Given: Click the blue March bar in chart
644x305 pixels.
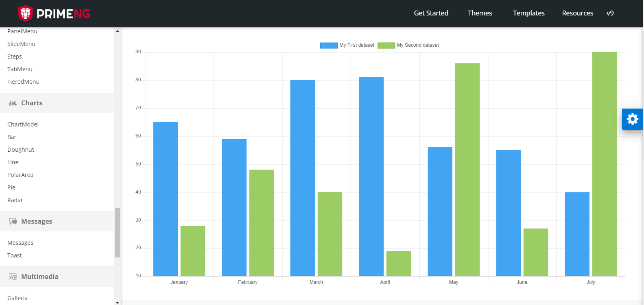Looking at the screenshot, I should click(x=302, y=178).
